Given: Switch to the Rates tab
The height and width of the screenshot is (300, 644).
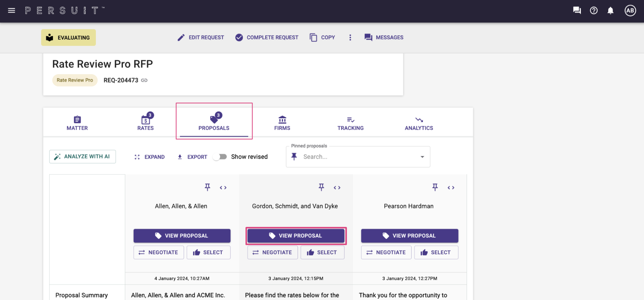Looking at the screenshot, I should click(x=146, y=123).
